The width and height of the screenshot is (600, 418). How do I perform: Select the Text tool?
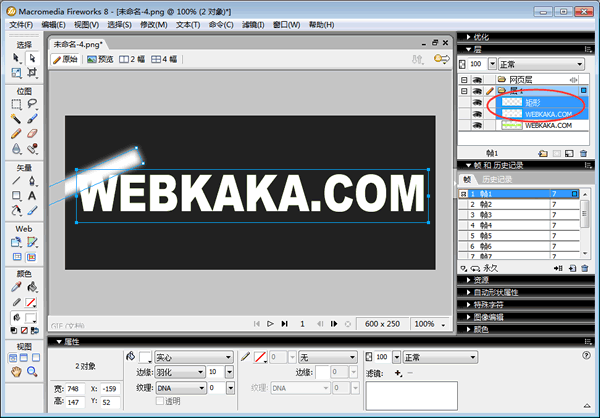(x=33, y=196)
